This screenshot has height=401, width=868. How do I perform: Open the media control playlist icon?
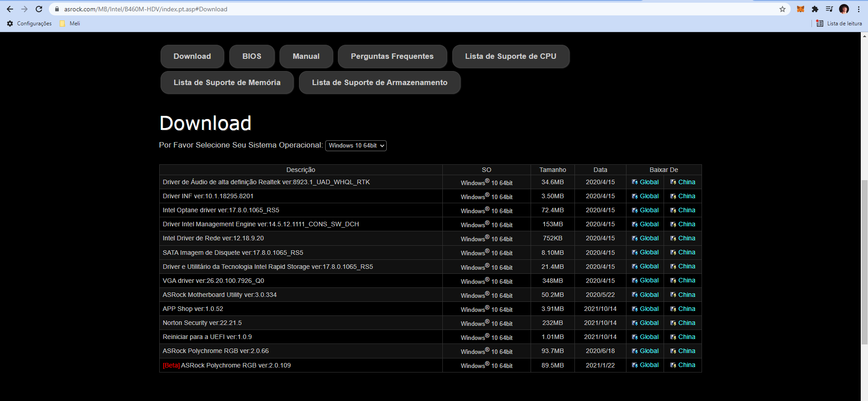point(829,9)
